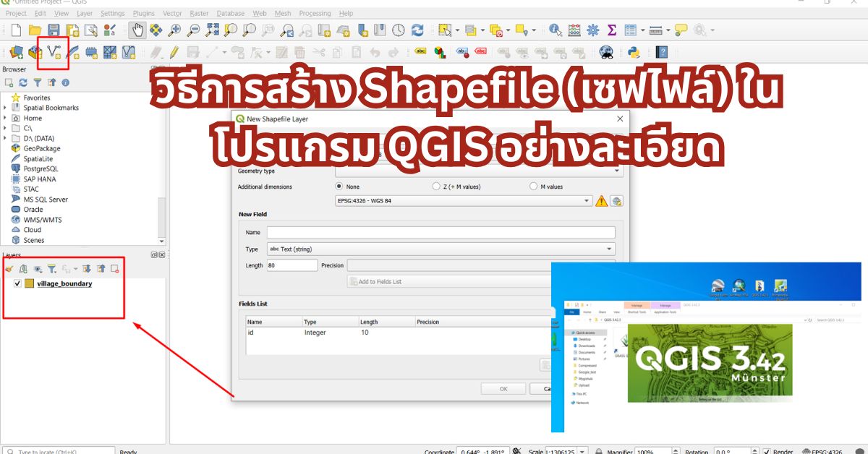
Task: Open a project with the folder icon
Action: [x=35, y=30]
